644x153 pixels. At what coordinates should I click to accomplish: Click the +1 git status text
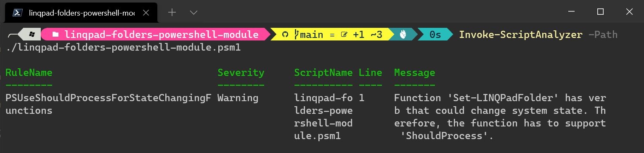[358, 35]
